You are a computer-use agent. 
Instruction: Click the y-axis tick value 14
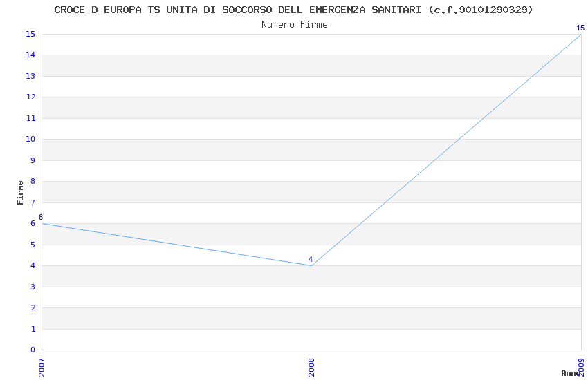[x=30, y=55]
